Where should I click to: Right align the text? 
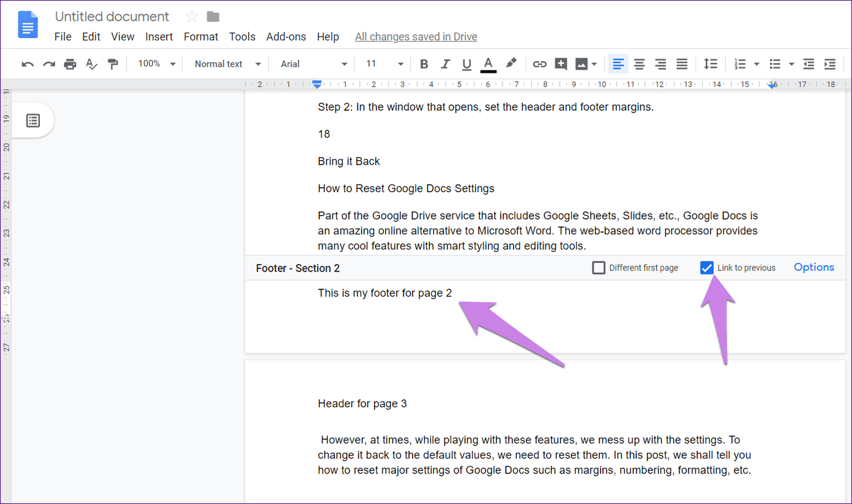tap(660, 64)
